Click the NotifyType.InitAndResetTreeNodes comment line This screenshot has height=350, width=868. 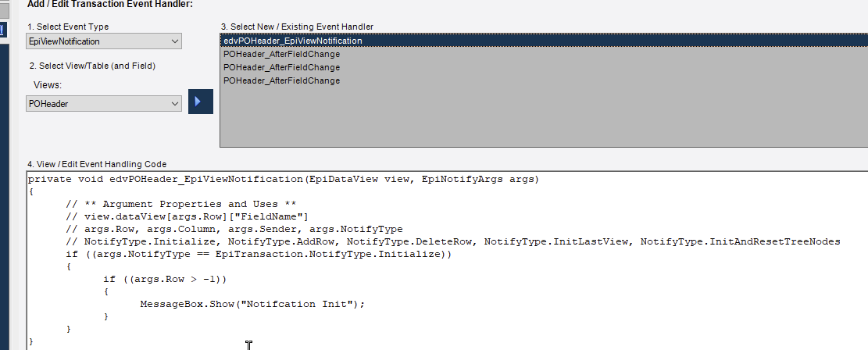(453, 241)
